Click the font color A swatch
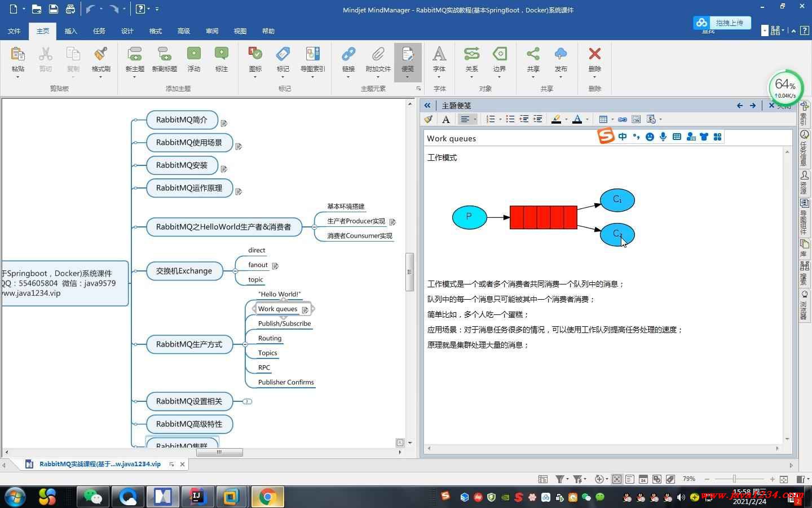The width and height of the screenshot is (812, 508). click(577, 119)
